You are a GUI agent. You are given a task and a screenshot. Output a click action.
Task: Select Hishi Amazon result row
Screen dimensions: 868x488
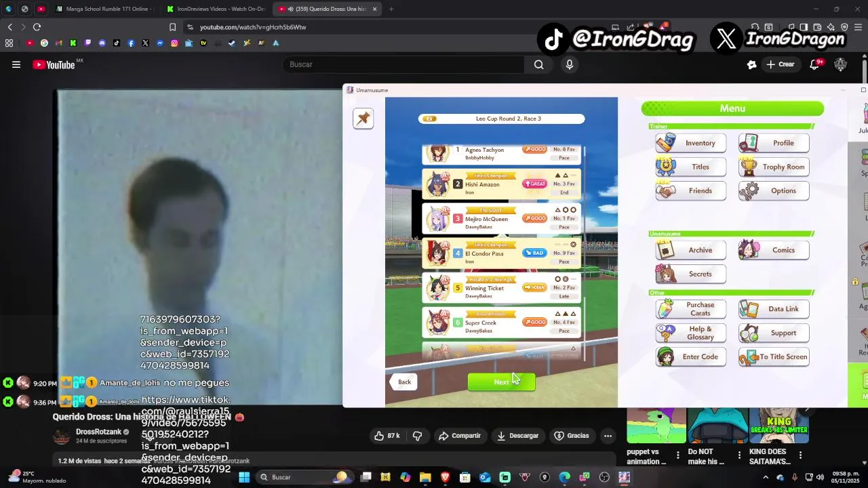coord(502,184)
